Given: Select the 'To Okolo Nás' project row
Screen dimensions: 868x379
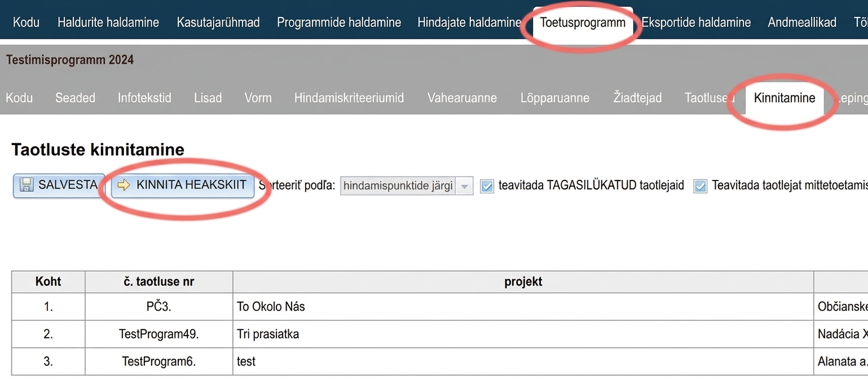Looking at the screenshot, I should [439, 307].
